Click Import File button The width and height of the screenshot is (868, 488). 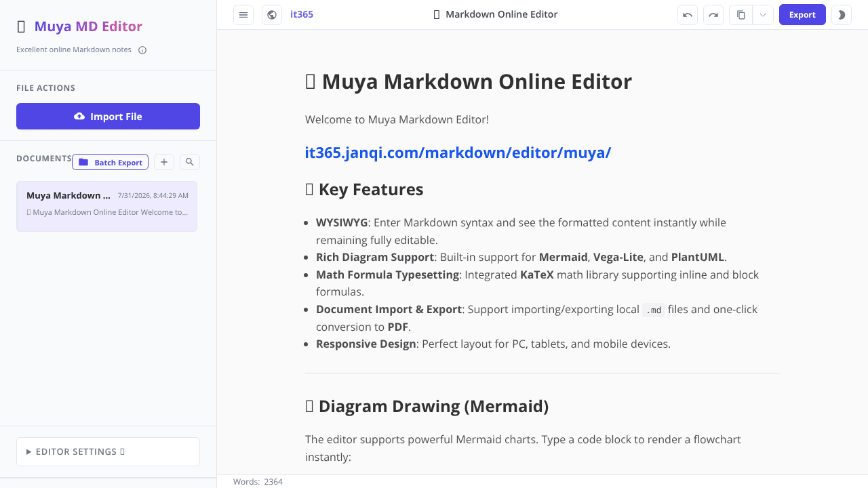[108, 116]
